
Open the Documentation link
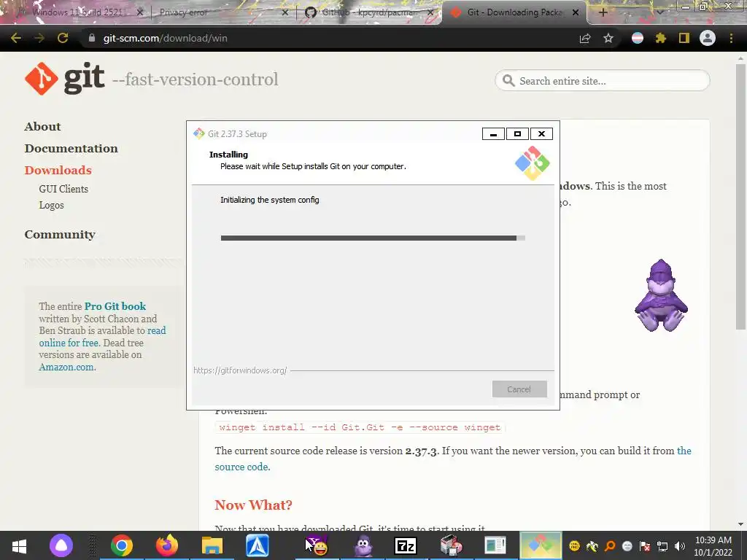pyautogui.click(x=71, y=148)
